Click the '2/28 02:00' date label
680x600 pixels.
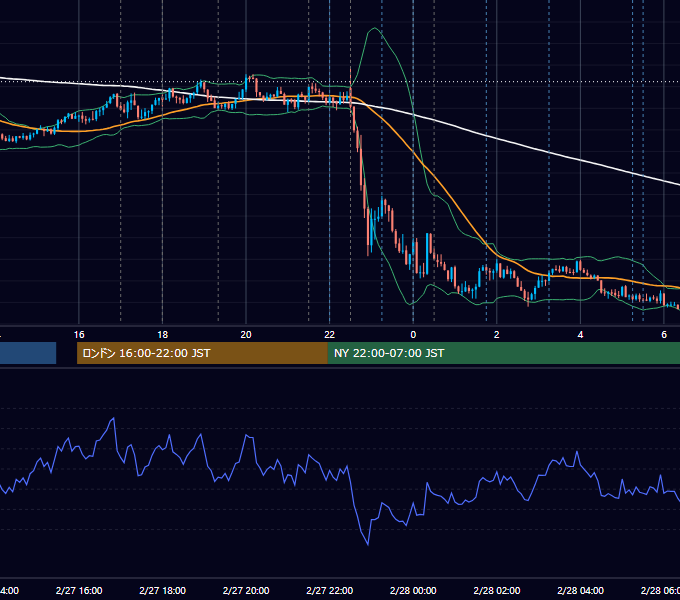497,590
